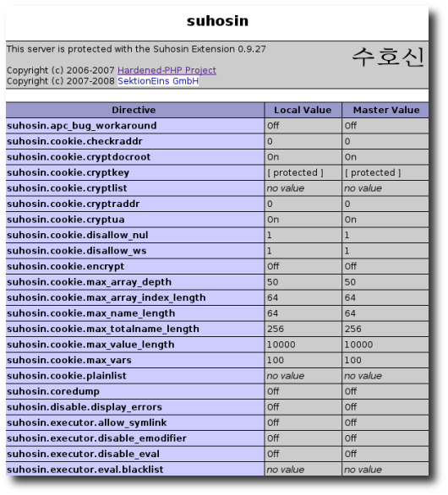Viewport: 448px width, 495px height.
Task: Click master On value of cookie.cryptua
Action: coord(351,220)
